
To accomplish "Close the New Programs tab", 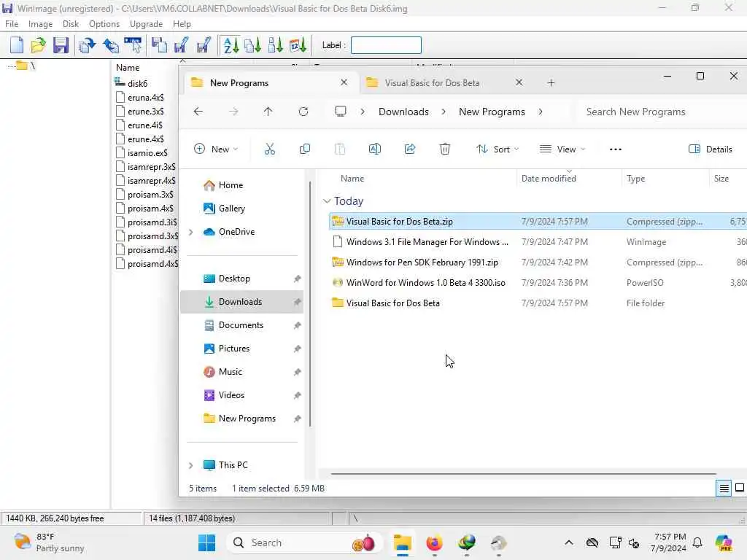I will 344,82.
